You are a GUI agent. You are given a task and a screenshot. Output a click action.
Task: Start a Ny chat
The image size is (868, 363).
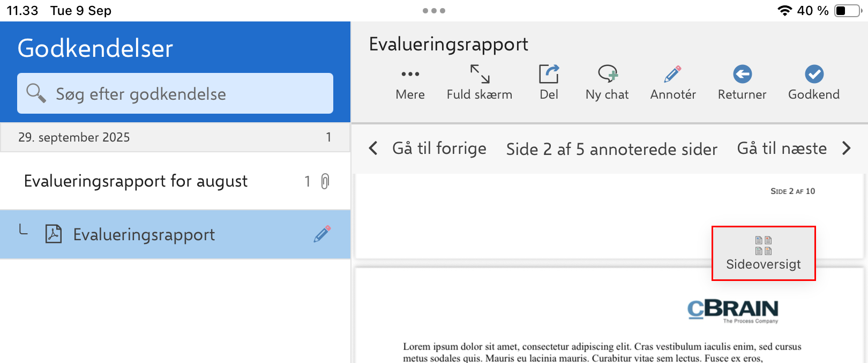point(607,84)
